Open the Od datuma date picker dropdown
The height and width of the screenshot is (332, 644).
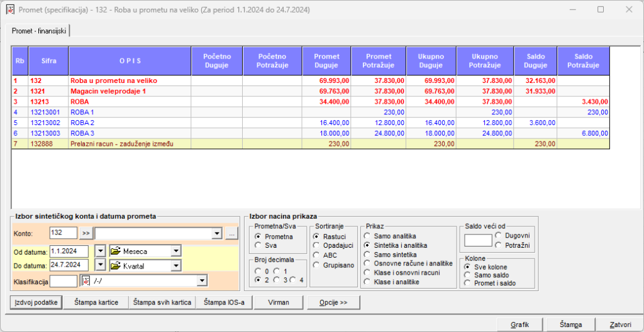pos(100,251)
